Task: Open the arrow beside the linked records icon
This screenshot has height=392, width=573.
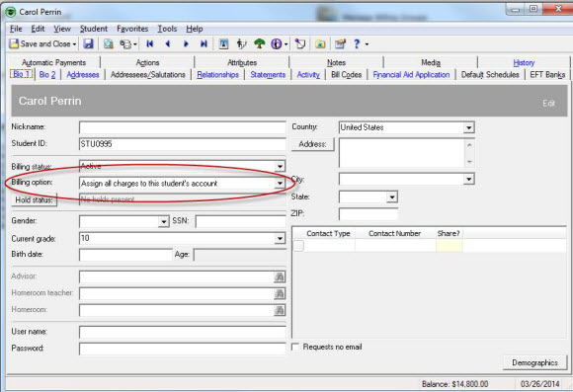Action: 134,44
